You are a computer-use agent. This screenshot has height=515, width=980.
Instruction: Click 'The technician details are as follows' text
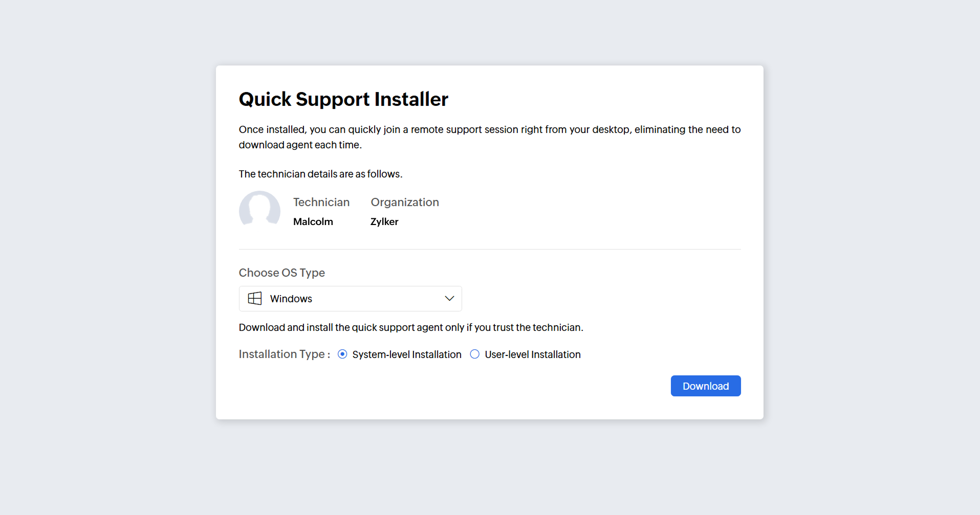point(320,174)
